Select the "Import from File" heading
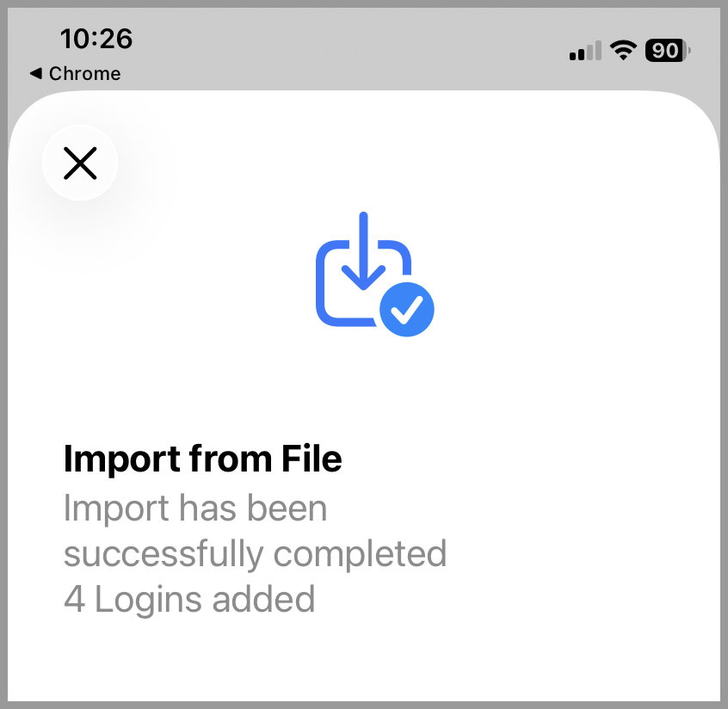The width and height of the screenshot is (728, 709). pyautogui.click(x=203, y=459)
